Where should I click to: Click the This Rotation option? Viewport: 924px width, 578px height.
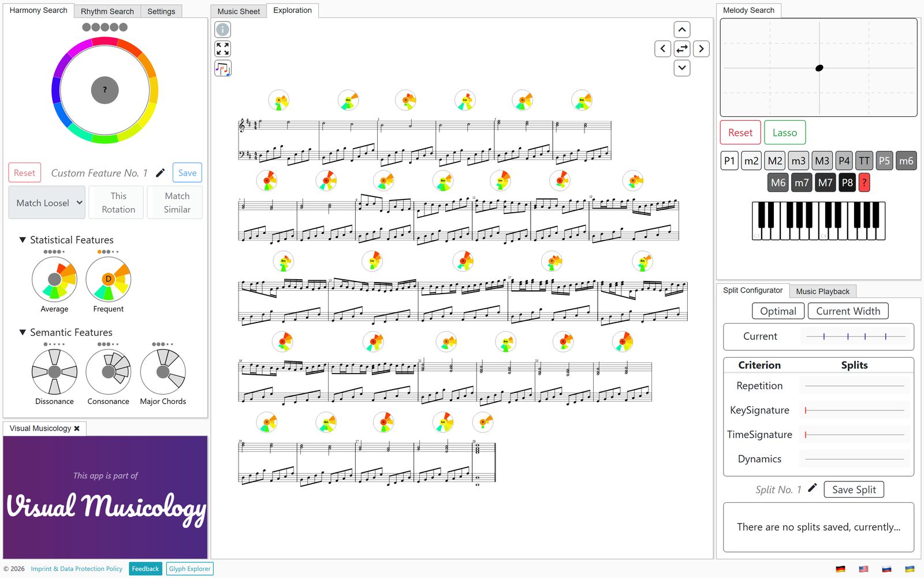click(x=118, y=202)
